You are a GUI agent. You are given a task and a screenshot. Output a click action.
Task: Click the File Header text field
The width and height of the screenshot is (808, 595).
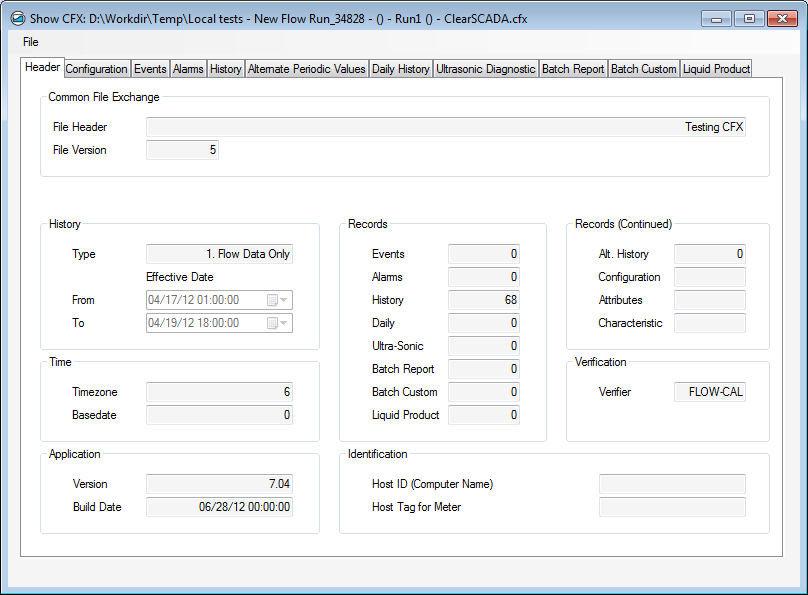pyautogui.click(x=445, y=127)
